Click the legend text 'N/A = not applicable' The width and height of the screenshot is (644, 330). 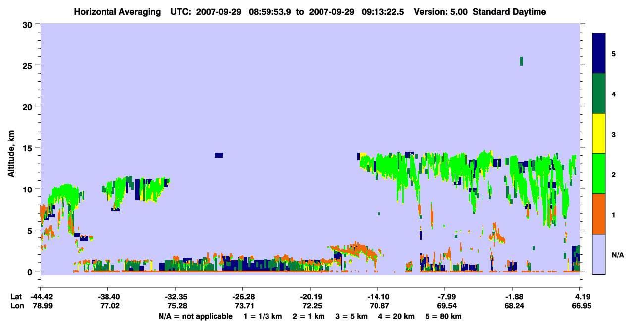click(195, 316)
